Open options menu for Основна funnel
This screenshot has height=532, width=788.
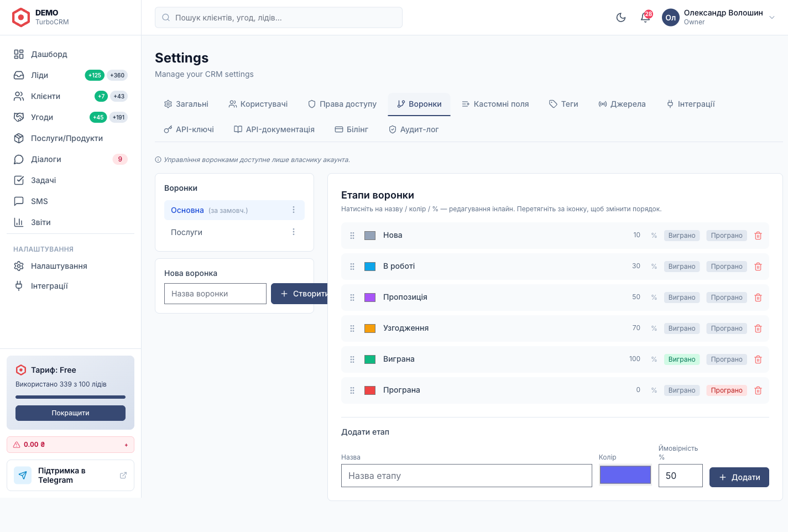[x=294, y=210]
